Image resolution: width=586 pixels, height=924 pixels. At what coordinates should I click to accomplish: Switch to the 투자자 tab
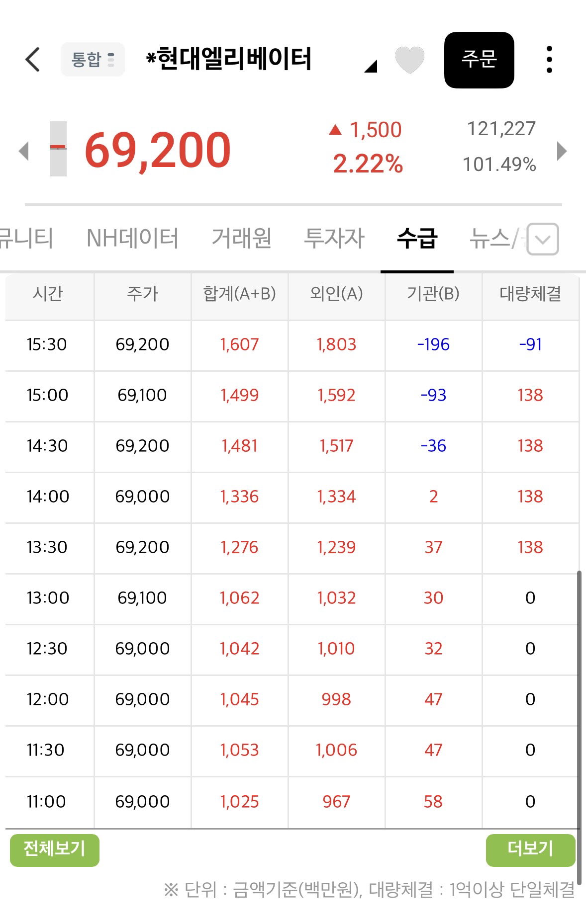334,238
